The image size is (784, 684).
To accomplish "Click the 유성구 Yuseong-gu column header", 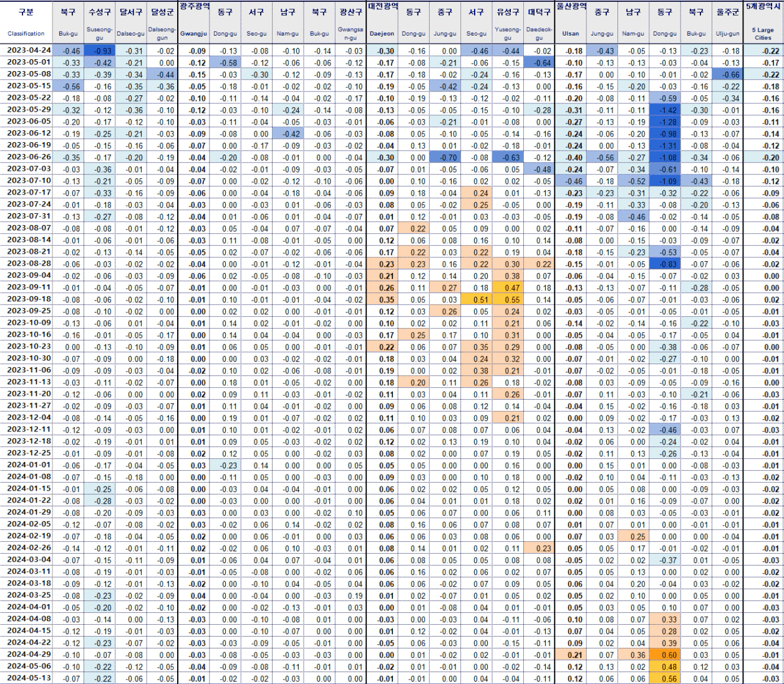I will (x=508, y=22).
